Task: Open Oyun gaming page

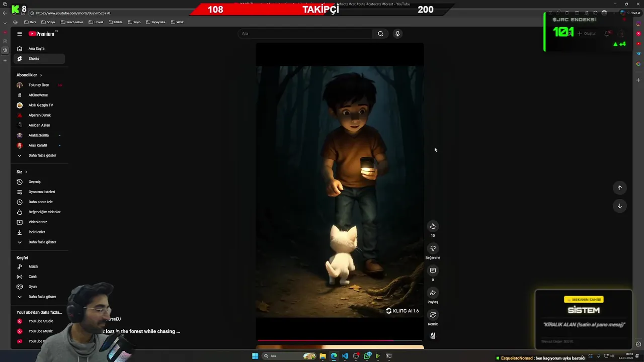Action: click(39, 287)
